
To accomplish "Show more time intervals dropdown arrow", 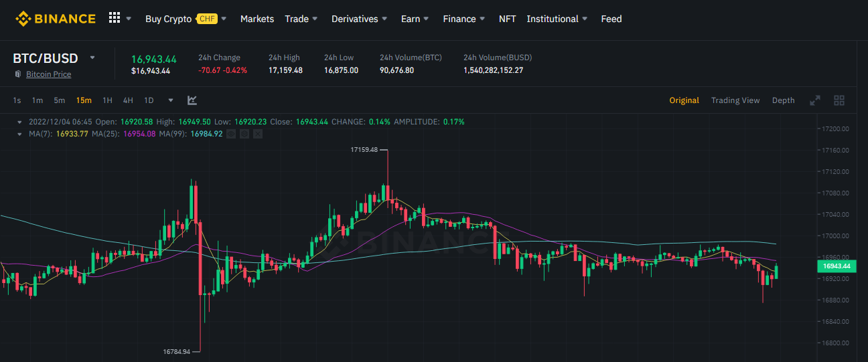I will point(171,100).
